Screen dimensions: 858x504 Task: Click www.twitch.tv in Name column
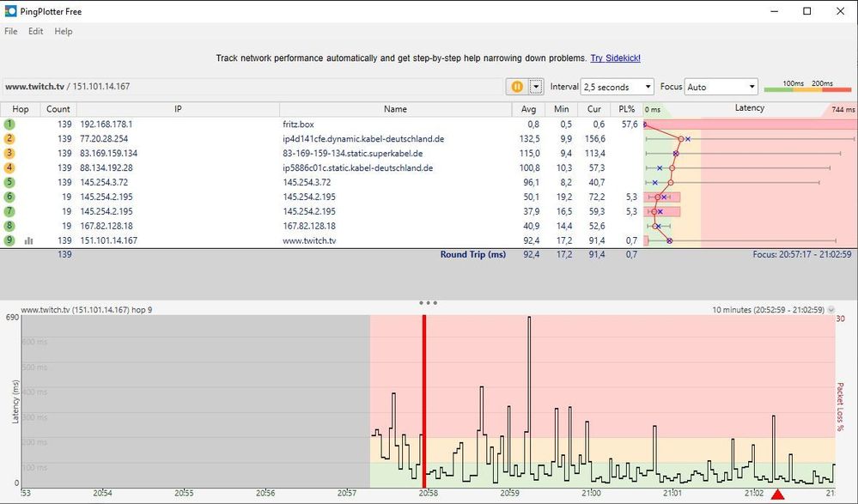pyautogui.click(x=309, y=240)
